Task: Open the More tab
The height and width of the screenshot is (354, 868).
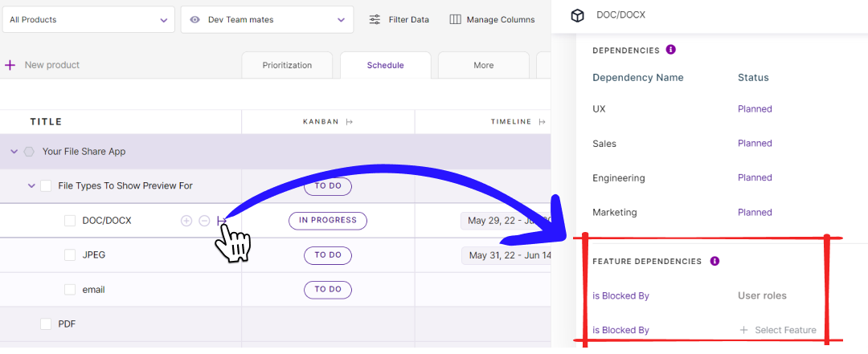Action: [483, 65]
